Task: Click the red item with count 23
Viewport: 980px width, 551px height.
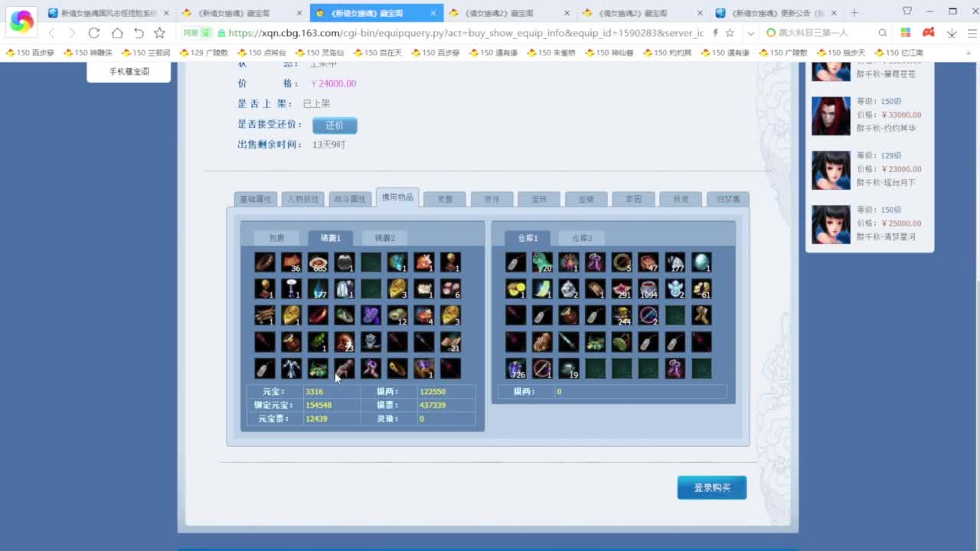Action: tap(344, 341)
